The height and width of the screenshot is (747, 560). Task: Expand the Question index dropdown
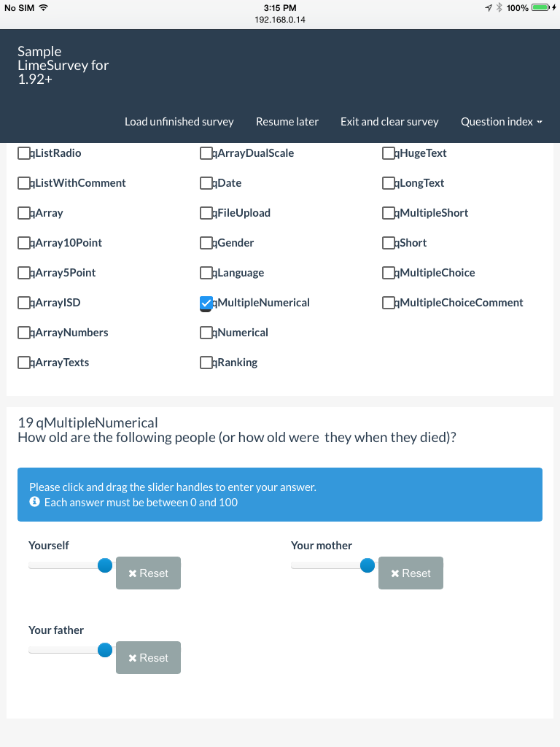point(502,122)
